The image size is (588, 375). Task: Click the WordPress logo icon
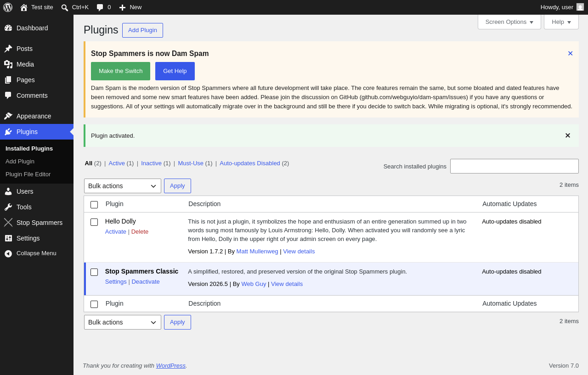click(8, 7)
